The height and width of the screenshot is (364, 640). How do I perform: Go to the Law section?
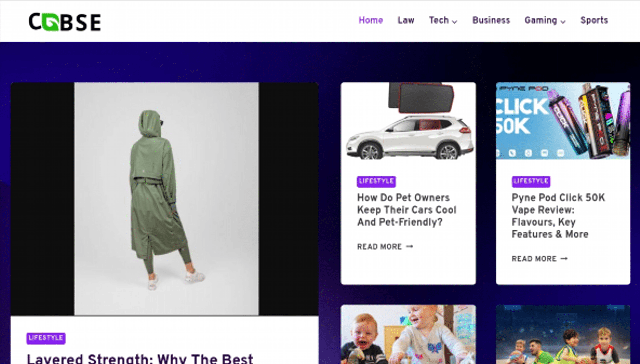click(406, 20)
